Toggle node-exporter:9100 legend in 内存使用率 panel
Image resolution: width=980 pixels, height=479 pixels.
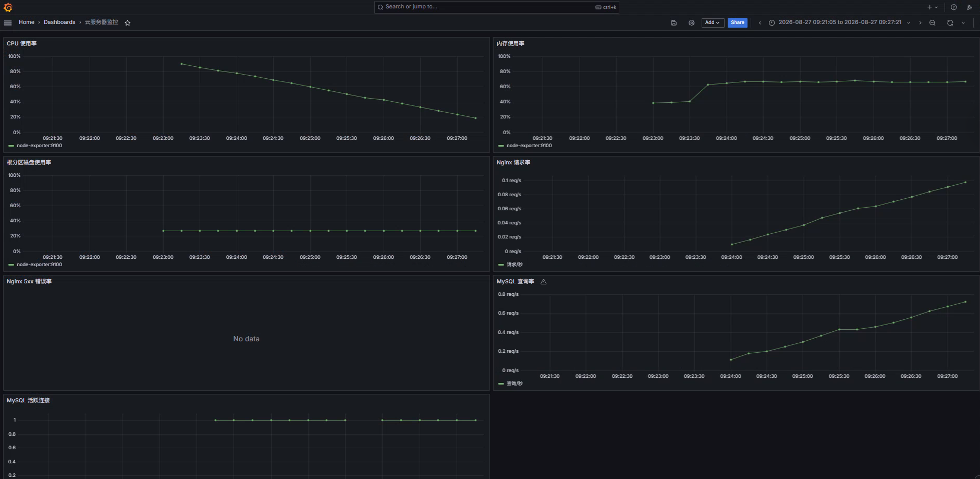pos(529,146)
